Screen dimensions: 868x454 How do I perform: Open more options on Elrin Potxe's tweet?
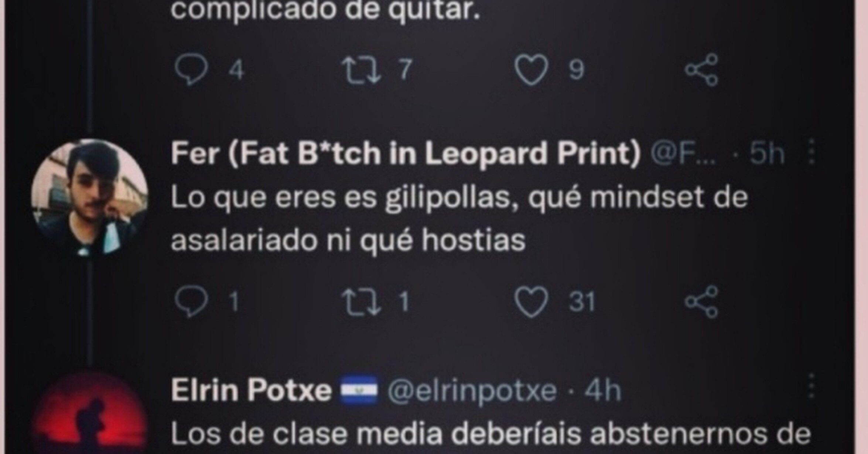[x=811, y=386]
